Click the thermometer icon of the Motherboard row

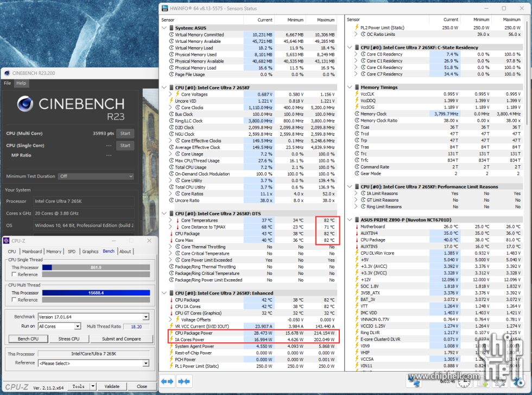[357, 227]
